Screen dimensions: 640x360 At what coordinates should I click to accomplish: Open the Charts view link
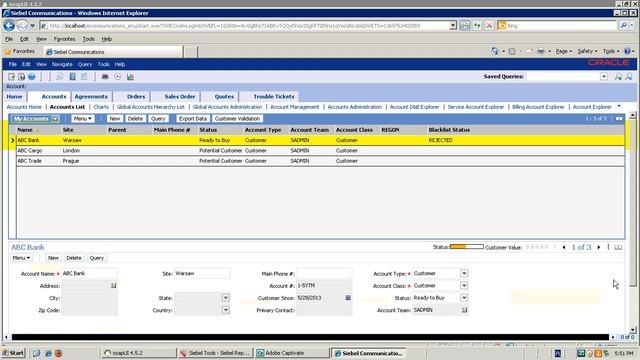101,107
